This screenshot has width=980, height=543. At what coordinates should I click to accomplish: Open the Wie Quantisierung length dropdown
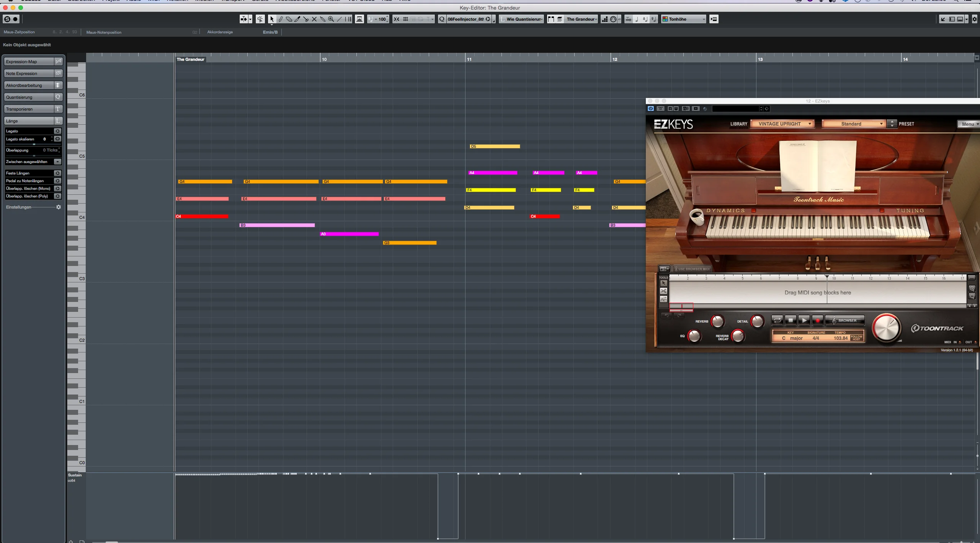(522, 19)
